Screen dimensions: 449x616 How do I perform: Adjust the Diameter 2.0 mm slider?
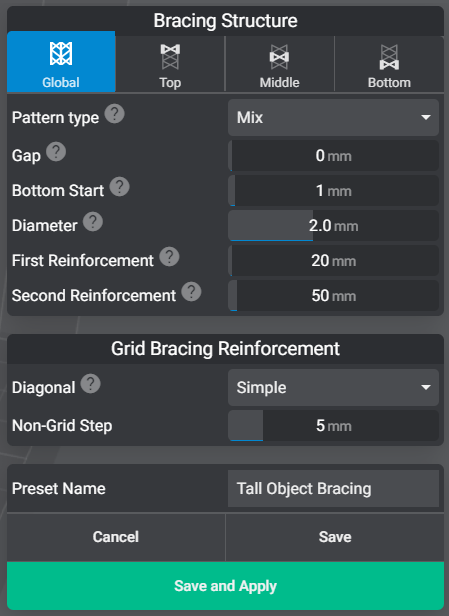pos(333,226)
